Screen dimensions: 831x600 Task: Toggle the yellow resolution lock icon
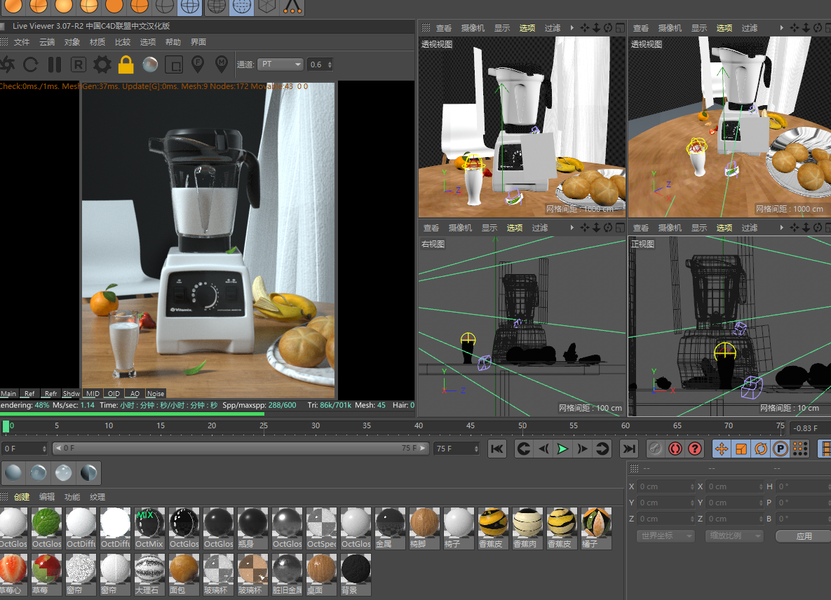126,65
